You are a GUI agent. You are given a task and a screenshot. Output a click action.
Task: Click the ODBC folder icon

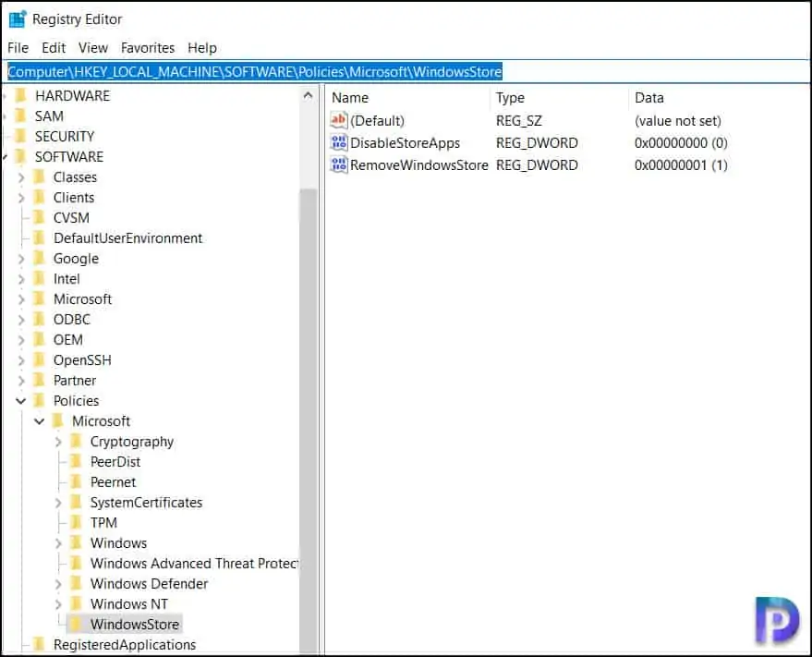pos(40,319)
